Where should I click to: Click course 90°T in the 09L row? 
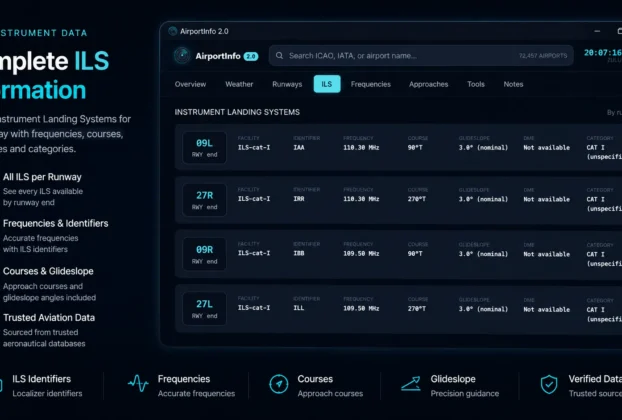415,148
